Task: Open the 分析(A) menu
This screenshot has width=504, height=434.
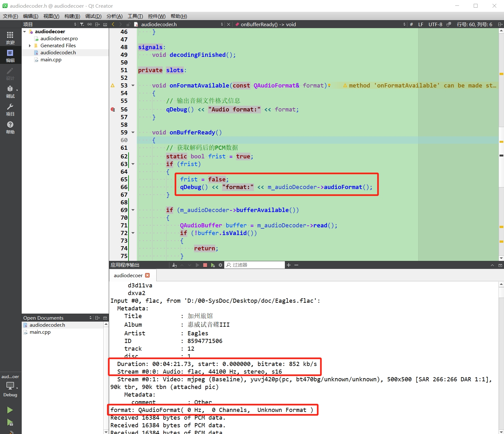Action: [115, 16]
